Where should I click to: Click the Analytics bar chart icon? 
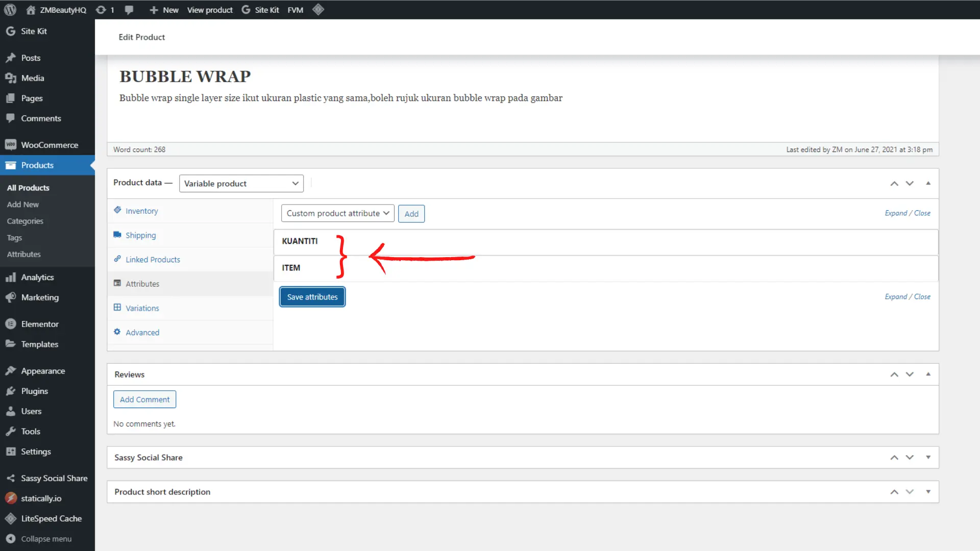10,277
